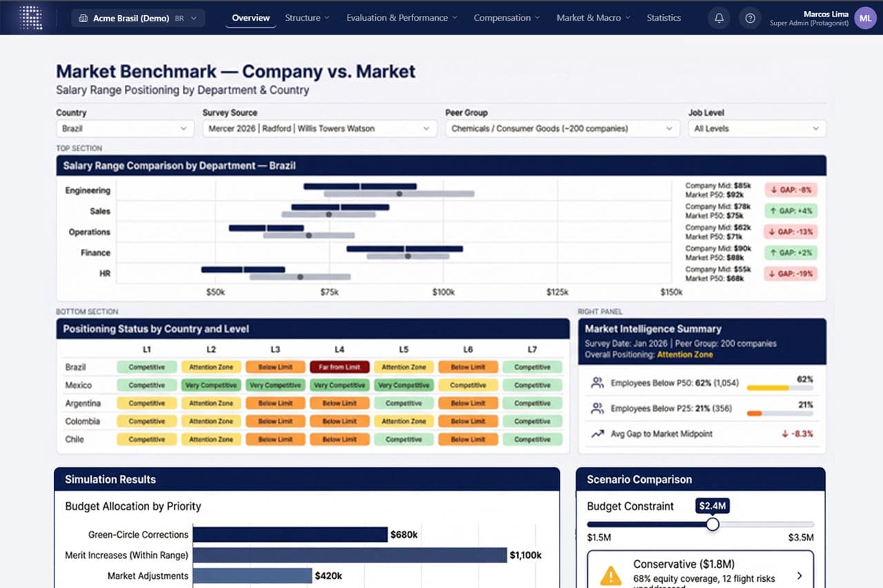The height and width of the screenshot is (588, 883).
Task: Expand the Conservative $1.8M scenario details
Action: coord(800,575)
